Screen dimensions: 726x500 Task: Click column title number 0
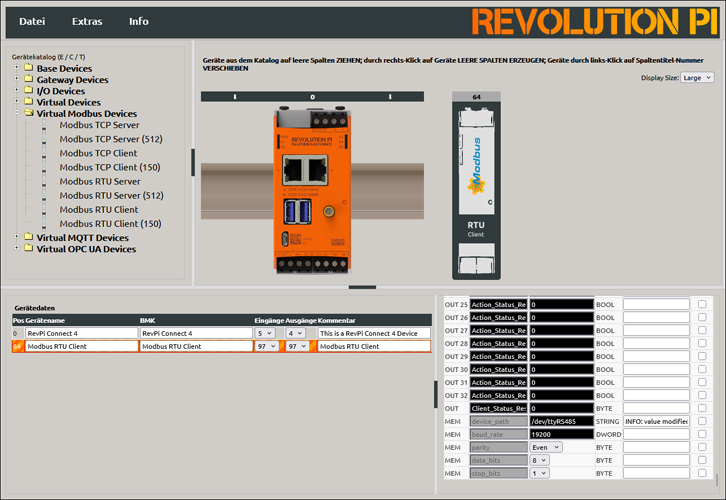coord(313,97)
